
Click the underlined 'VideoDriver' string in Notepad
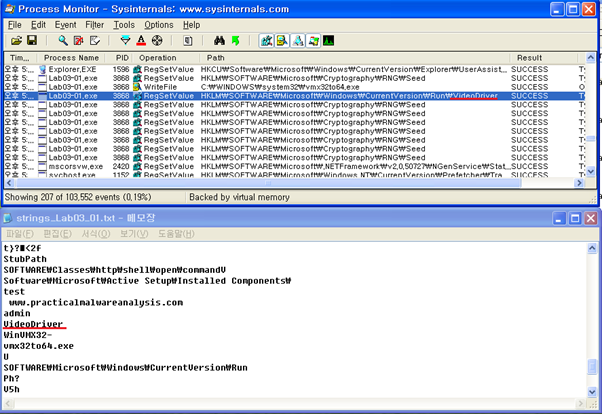click(x=33, y=324)
